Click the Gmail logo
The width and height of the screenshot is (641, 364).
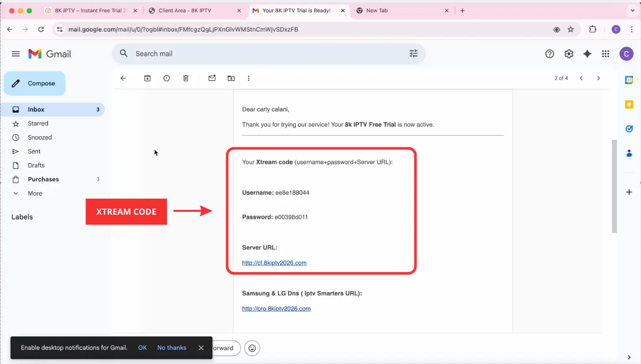pos(50,54)
